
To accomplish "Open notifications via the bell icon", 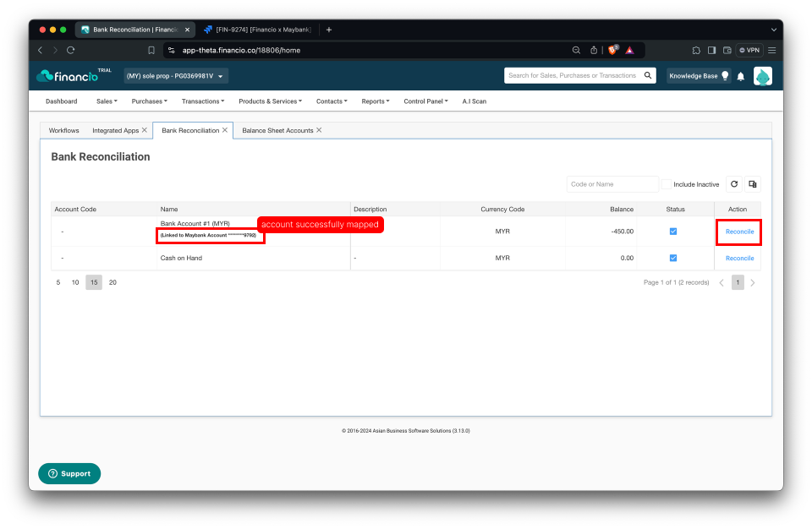I will tap(741, 77).
